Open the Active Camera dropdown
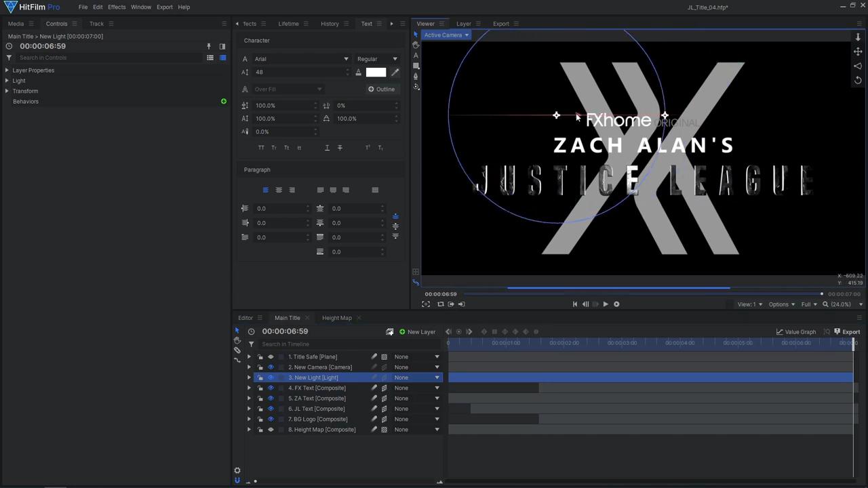This screenshot has width=868, height=488. tap(446, 35)
